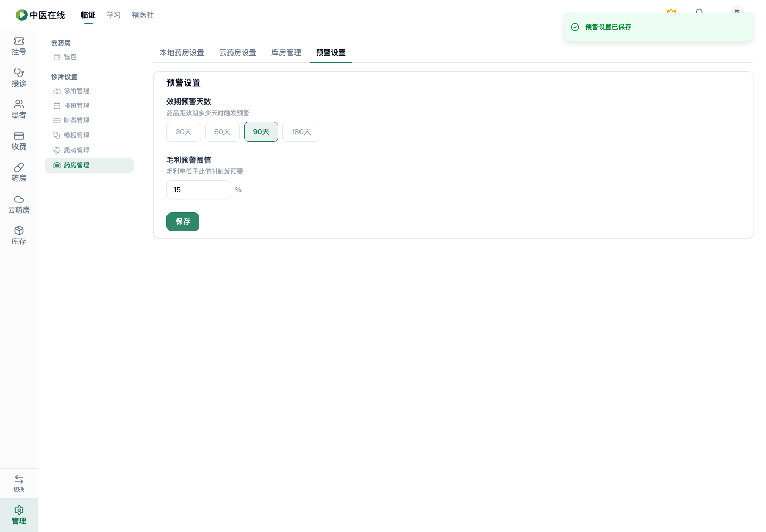Click the 效期预警天数 label

pyautogui.click(x=189, y=102)
